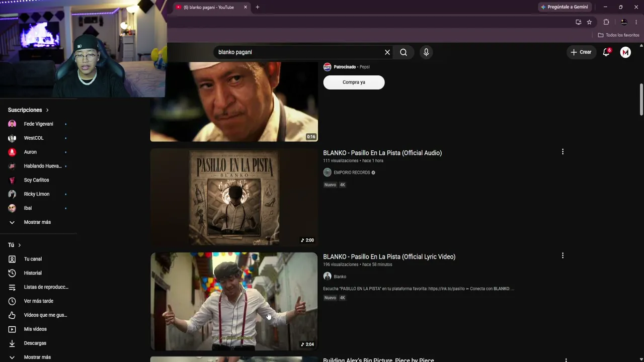Screen dimensions: 644x362
Task: Play the Pasillo En La Pista Official Audio thumbnail
Action: (234, 197)
